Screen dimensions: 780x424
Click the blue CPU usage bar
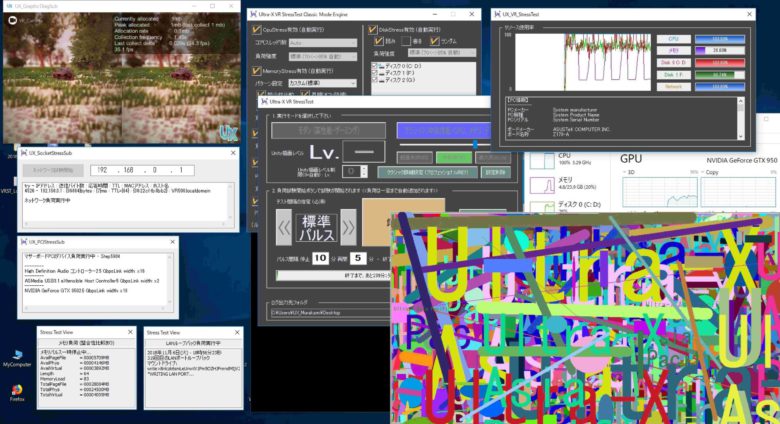pyautogui.click(x=720, y=39)
